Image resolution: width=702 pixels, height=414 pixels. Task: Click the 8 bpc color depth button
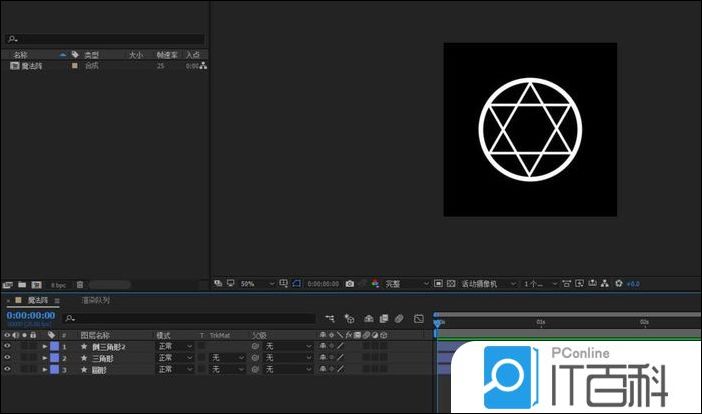57,285
